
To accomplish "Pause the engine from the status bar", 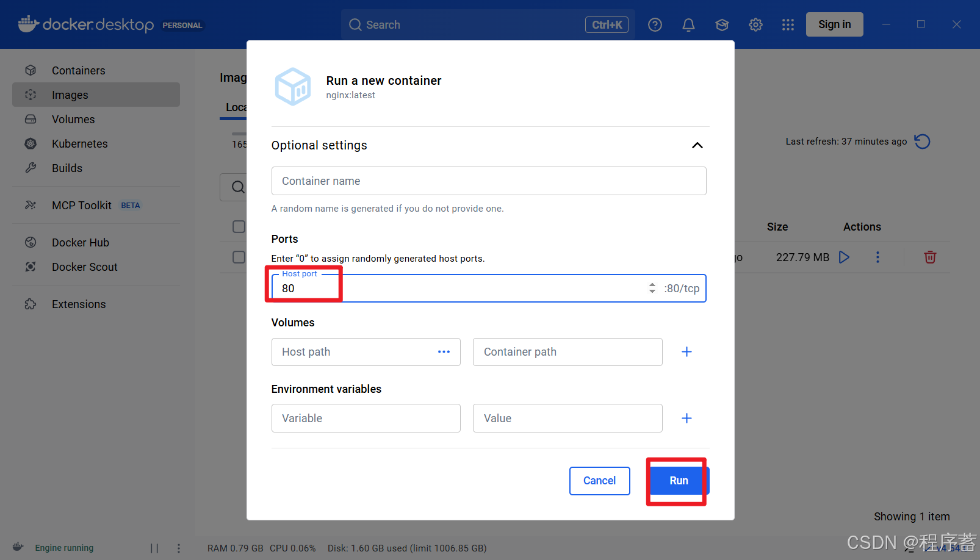I will [154, 548].
